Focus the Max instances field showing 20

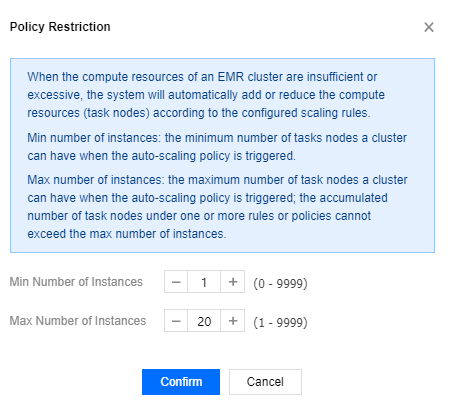204,321
